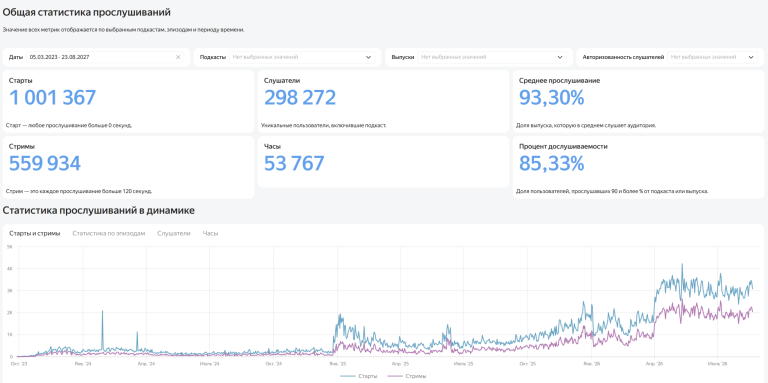The height and width of the screenshot is (383, 768).
Task: Select the Часы value 53 767
Action: pos(294,164)
